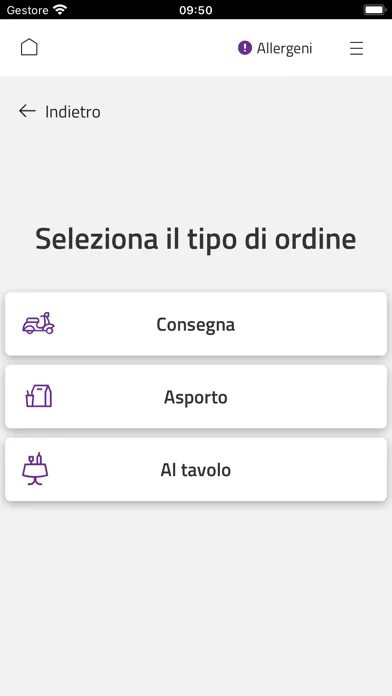Choose the Asporto option
The image size is (392, 696).
click(x=196, y=396)
